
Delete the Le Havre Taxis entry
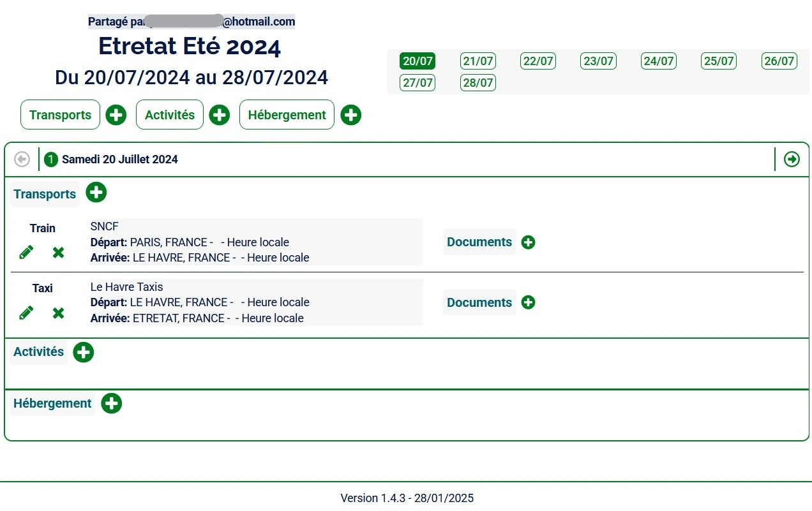pyautogui.click(x=58, y=313)
